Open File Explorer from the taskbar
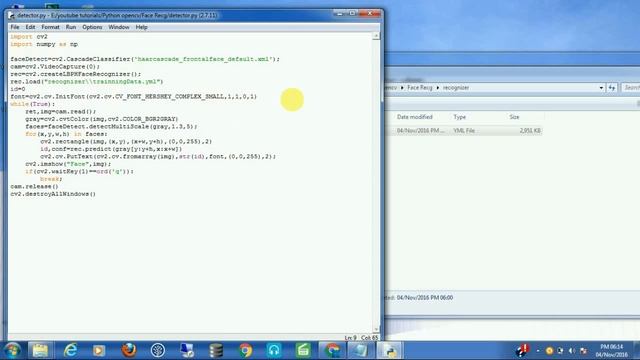640x360 pixels. (40, 350)
